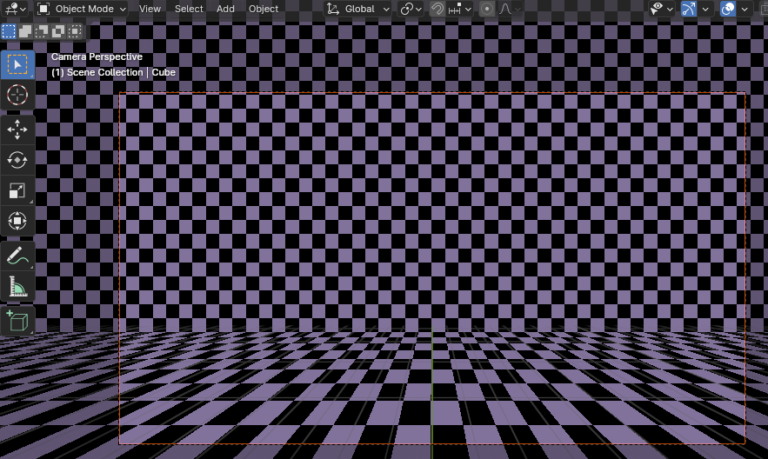
Task: Open the Select menu in header
Action: (189, 9)
